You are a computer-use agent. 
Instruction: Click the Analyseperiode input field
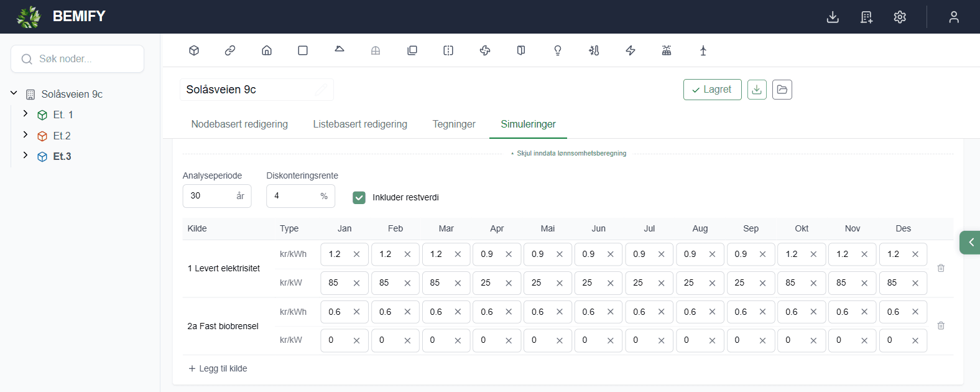pyautogui.click(x=217, y=196)
